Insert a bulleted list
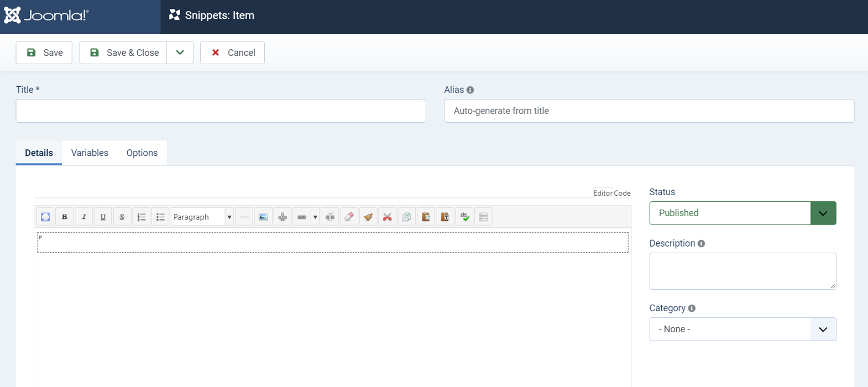 pos(160,217)
